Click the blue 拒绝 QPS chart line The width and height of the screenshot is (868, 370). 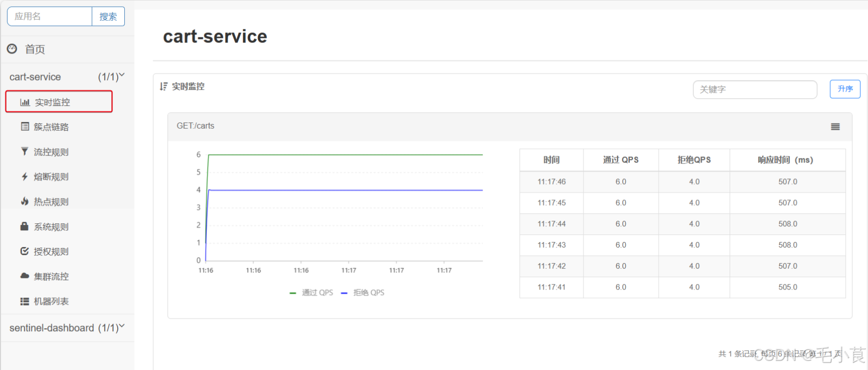345,190
